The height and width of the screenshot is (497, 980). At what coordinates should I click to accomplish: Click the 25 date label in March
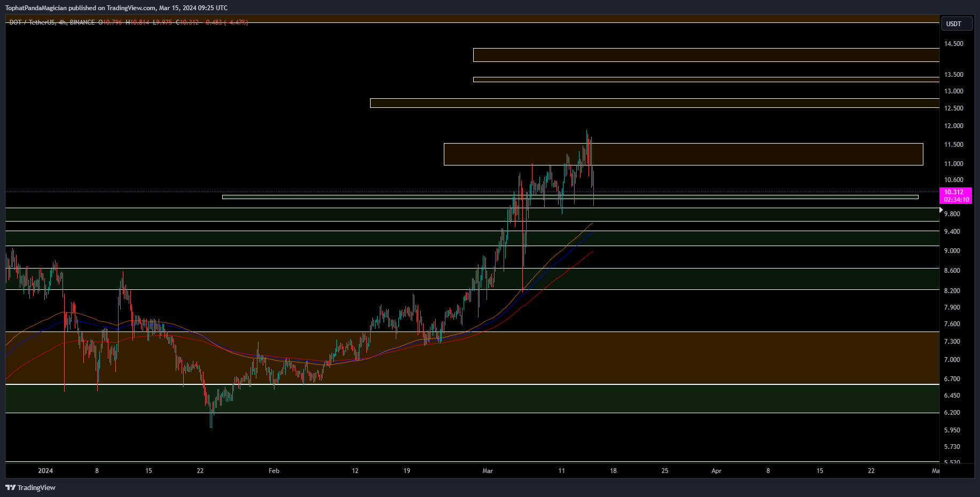point(665,471)
